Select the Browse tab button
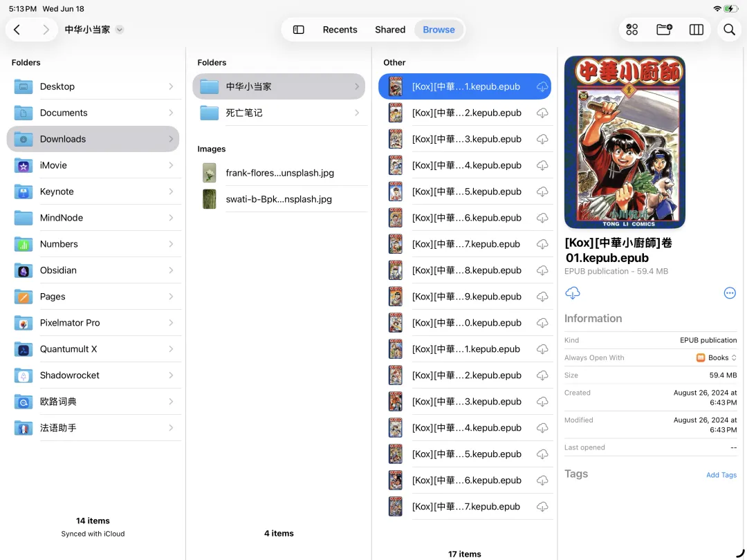The width and height of the screenshot is (747, 560). tap(439, 30)
